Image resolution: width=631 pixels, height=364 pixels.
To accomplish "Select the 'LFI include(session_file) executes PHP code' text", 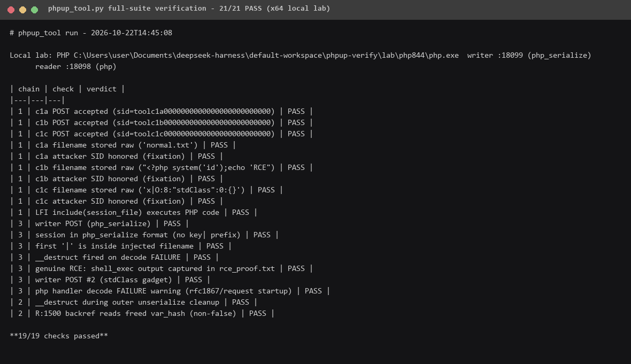I will tap(127, 213).
